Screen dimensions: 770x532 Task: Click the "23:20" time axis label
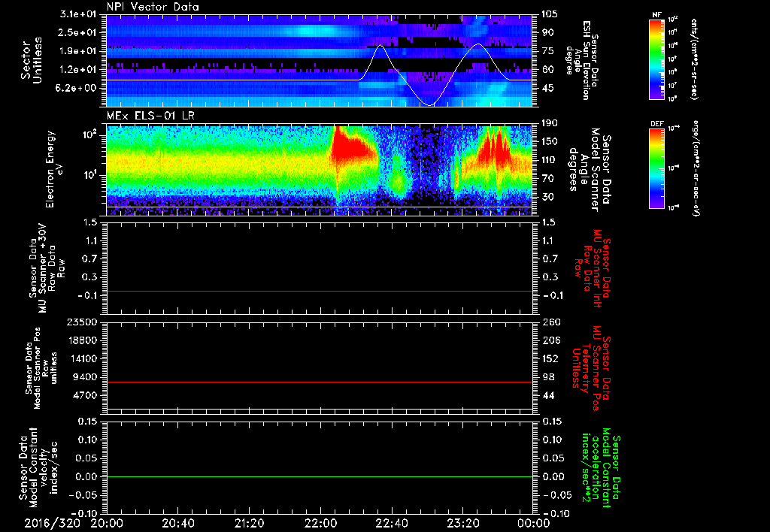tap(462, 523)
